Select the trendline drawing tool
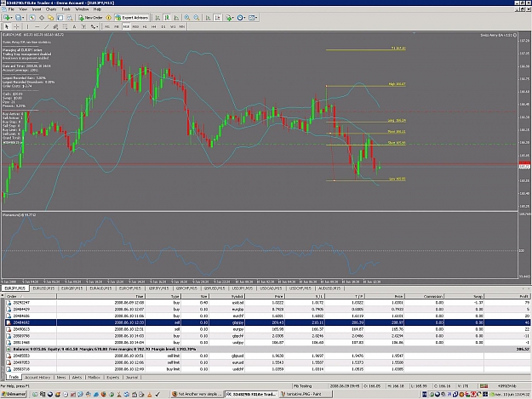 (x=46, y=26)
